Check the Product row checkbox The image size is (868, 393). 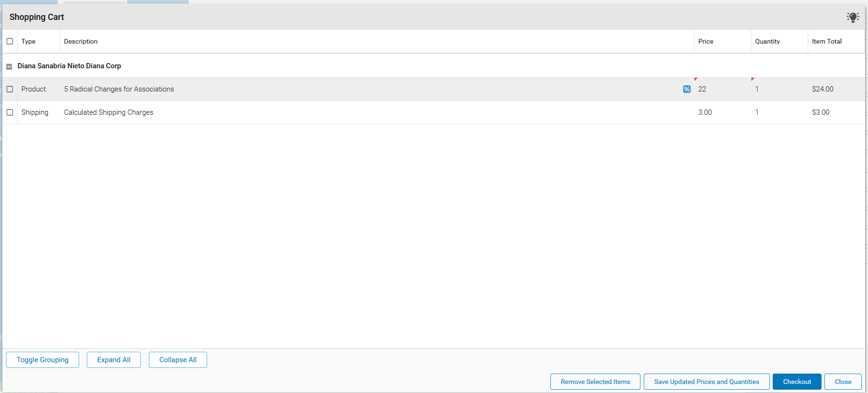[x=9, y=89]
